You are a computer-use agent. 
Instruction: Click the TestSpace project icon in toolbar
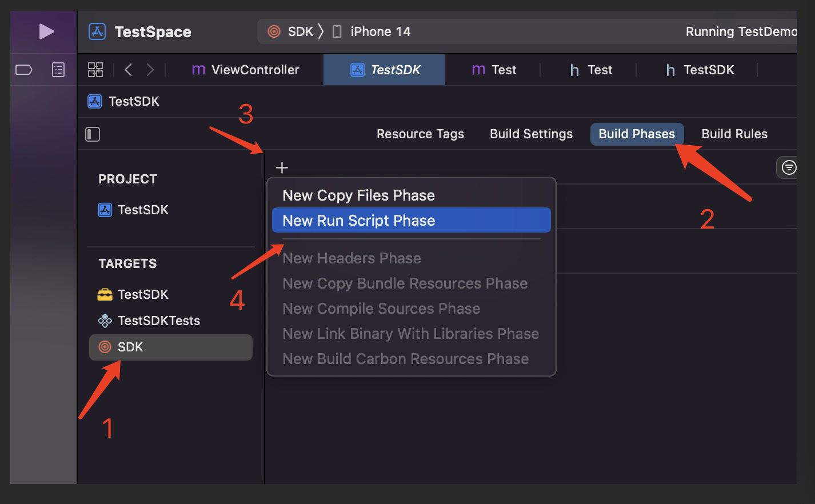[97, 31]
